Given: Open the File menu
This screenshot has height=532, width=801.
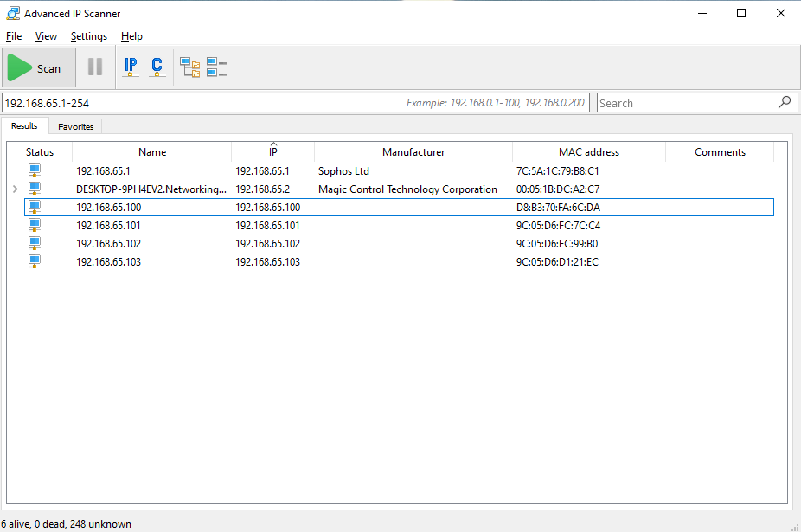Looking at the screenshot, I should click(14, 36).
